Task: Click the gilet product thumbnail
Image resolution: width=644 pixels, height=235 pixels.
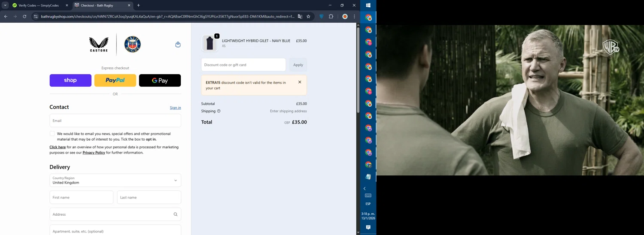Action: click(x=210, y=43)
